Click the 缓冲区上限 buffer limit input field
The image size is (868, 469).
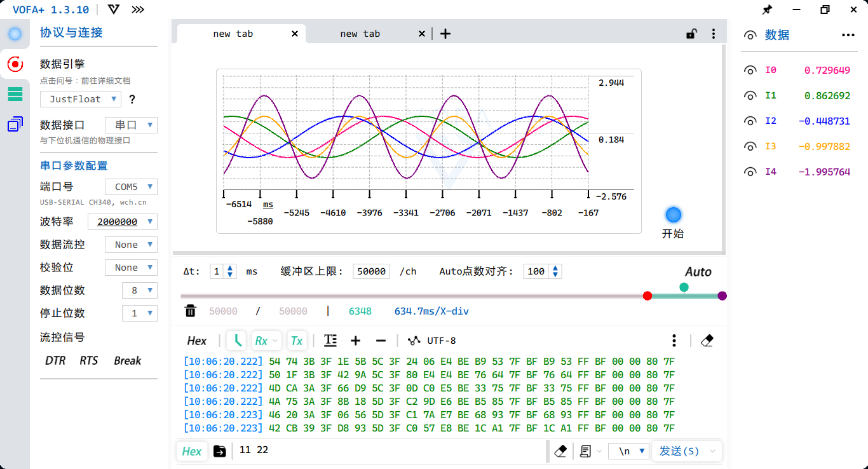pos(371,271)
